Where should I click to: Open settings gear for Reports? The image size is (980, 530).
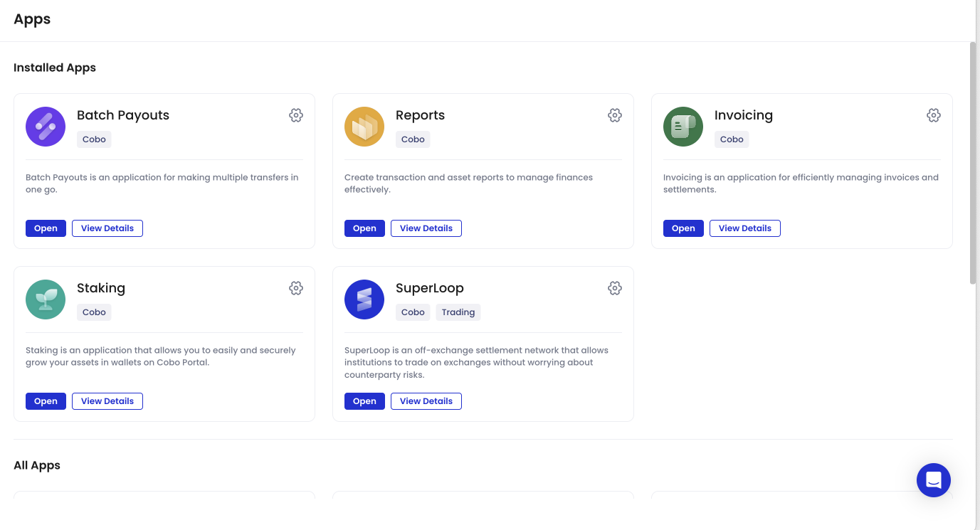click(615, 115)
